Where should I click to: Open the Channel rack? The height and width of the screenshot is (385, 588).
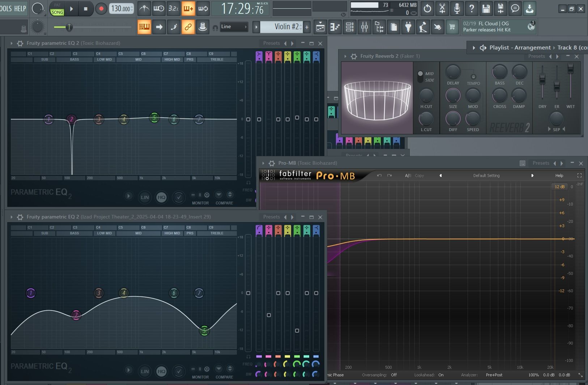[x=350, y=27]
